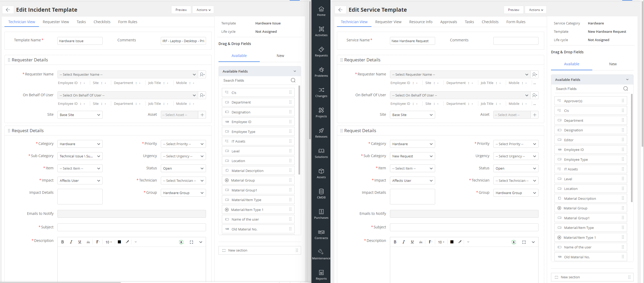
Task: Open Actions menu in Edit Incident Template
Action: tap(203, 10)
